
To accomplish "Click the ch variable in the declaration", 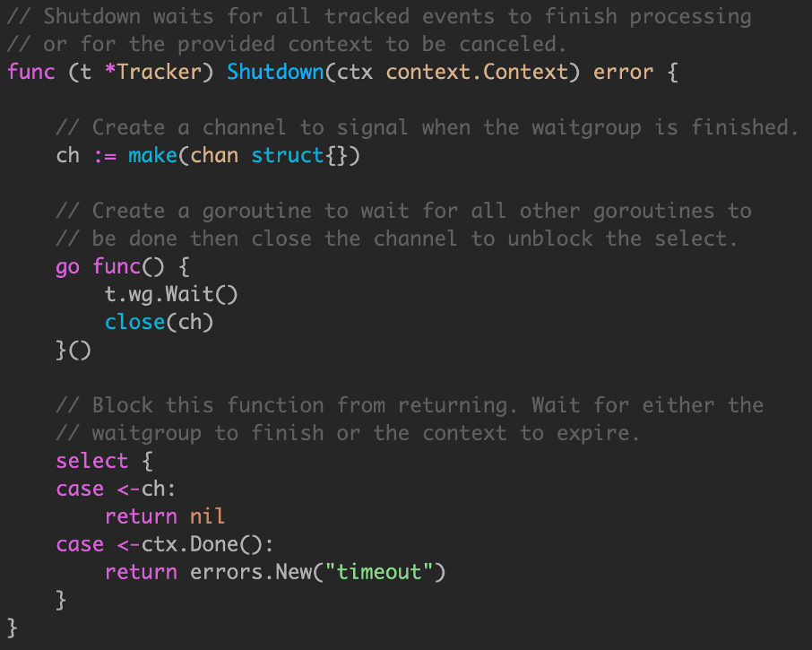I will [x=68, y=155].
